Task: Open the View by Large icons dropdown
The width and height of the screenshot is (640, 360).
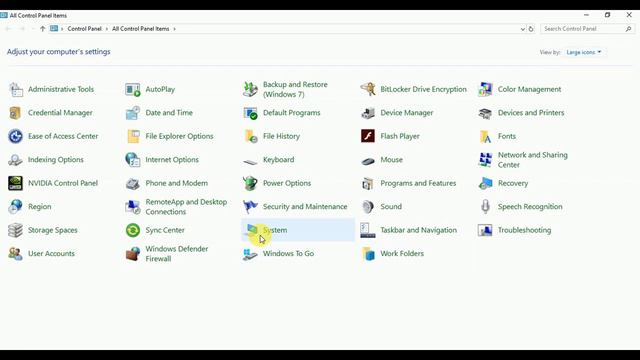Action: pyautogui.click(x=584, y=52)
